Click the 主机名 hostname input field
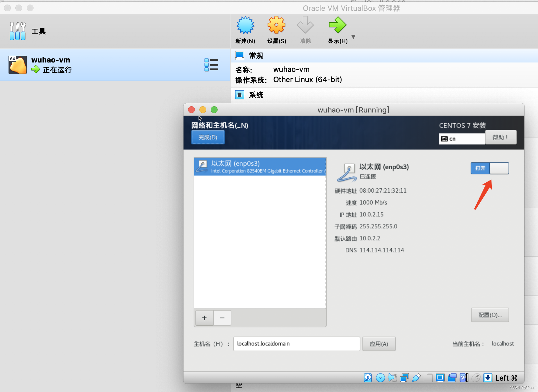Image resolution: width=538 pixels, height=392 pixels. (297, 344)
